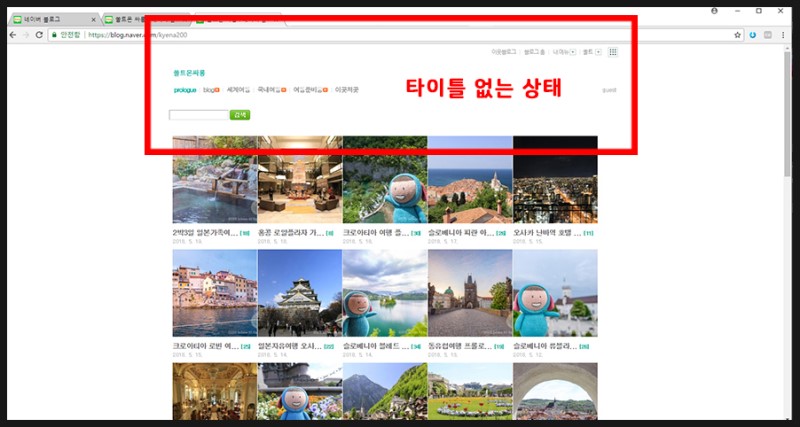
Task: Open post title 오사카 난바역 호텔 …
Action: coord(546,233)
